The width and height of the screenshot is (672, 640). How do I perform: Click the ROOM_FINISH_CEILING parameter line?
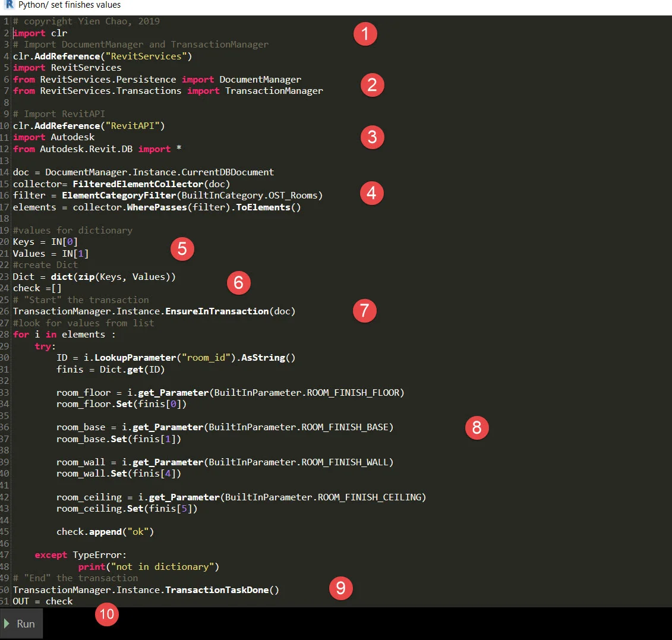click(x=241, y=497)
